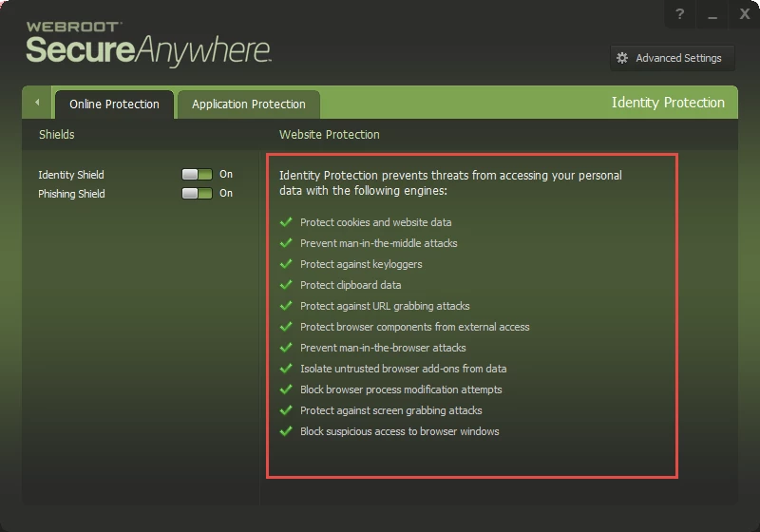Image resolution: width=760 pixels, height=532 pixels.
Task: Click the checkmark beside Protect clipboard data
Action: pos(286,284)
